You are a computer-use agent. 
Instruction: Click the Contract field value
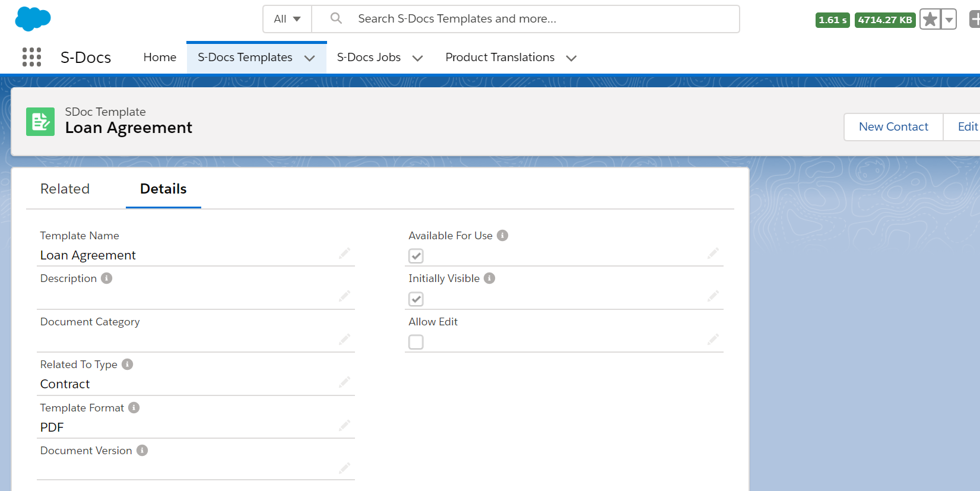click(x=65, y=384)
